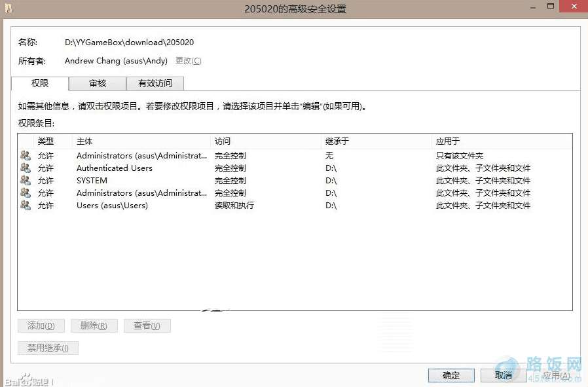Click the 更改(C) owner link
This screenshot has height=387, width=588.
click(x=188, y=61)
